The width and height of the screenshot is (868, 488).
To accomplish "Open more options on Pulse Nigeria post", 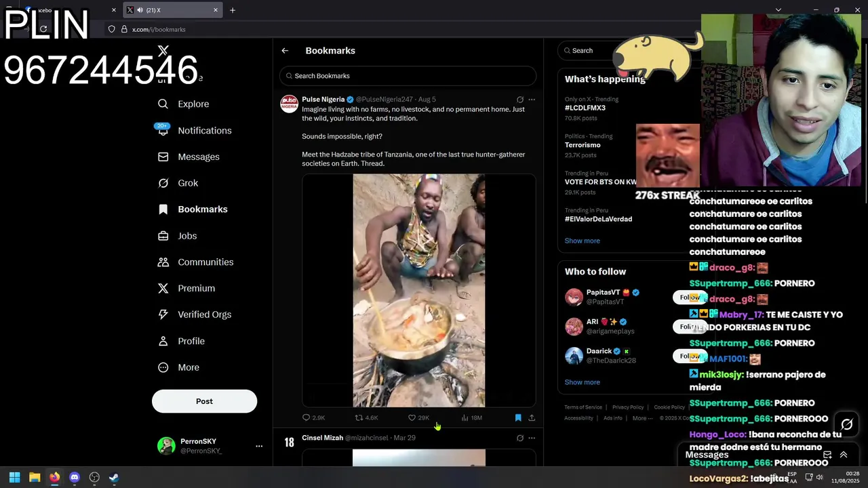I will coord(532,100).
